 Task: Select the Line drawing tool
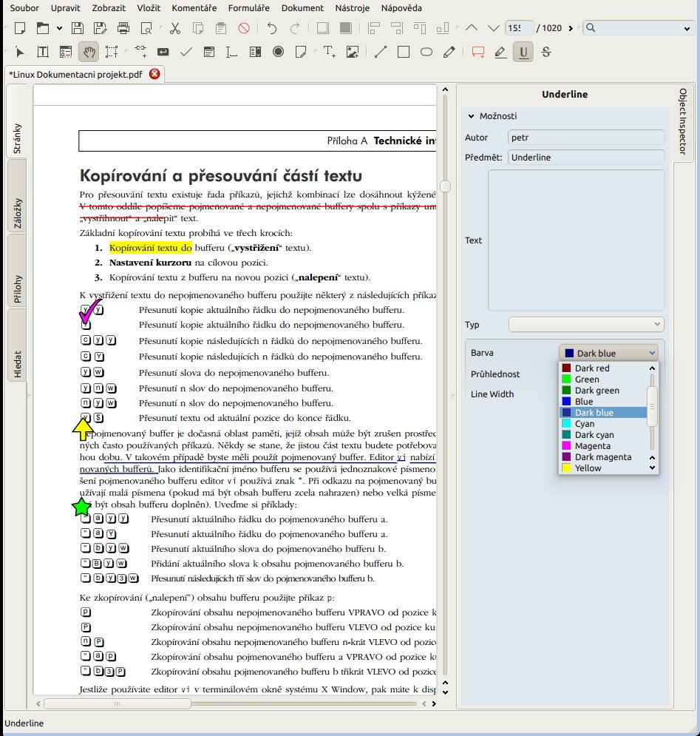coord(381,52)
